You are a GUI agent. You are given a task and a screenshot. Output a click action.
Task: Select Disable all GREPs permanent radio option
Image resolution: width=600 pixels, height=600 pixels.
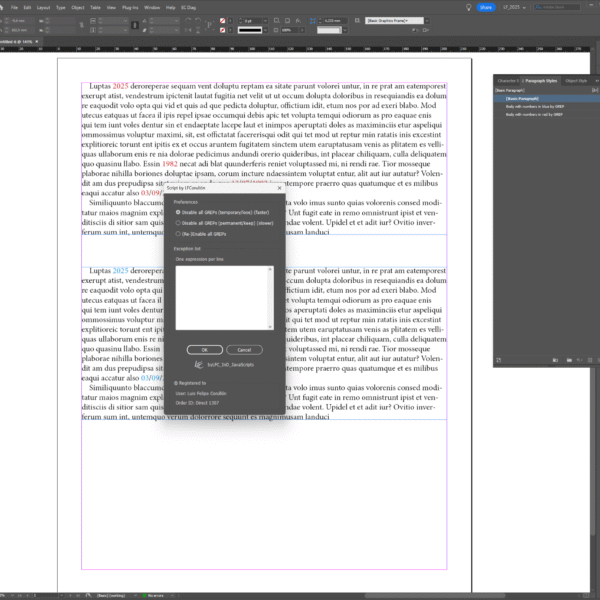[178, 223]
